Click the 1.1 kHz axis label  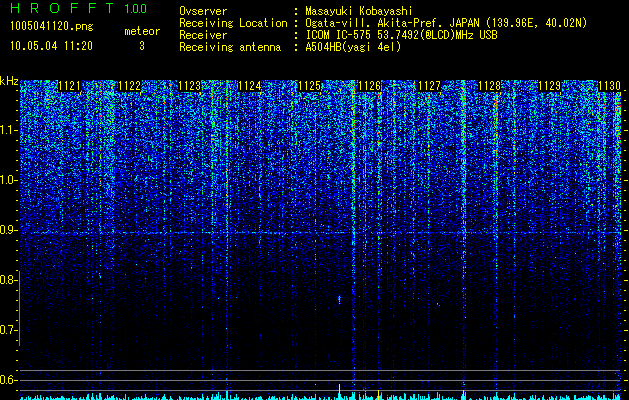tap(8, 130)
